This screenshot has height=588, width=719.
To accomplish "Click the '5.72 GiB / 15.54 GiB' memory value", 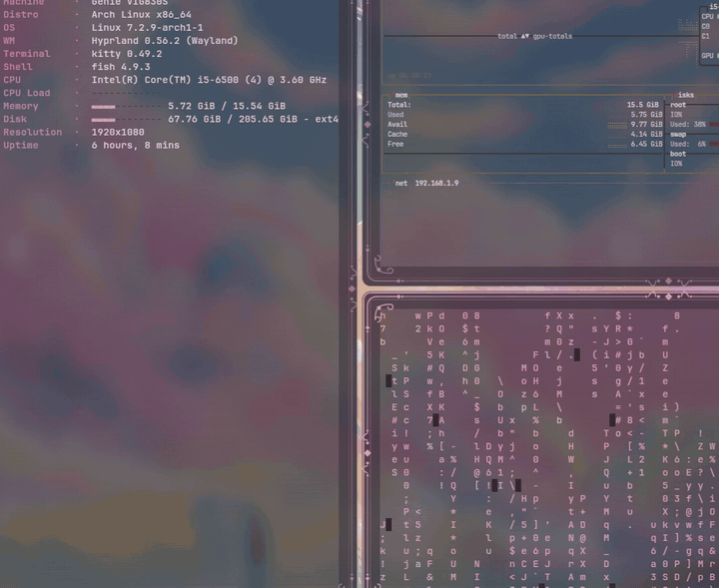I will point(227,106).
